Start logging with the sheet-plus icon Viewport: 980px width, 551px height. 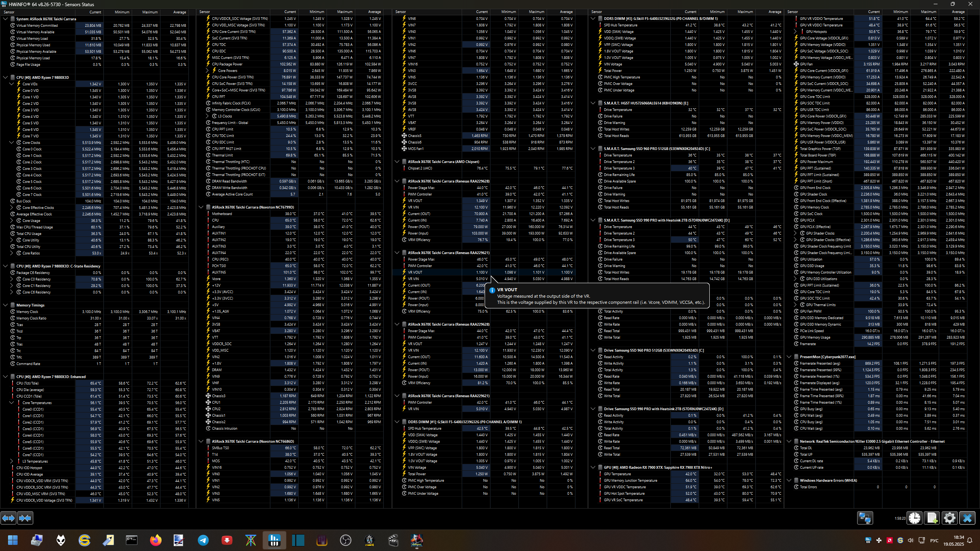pyautogui.click(x=932, y=518)
